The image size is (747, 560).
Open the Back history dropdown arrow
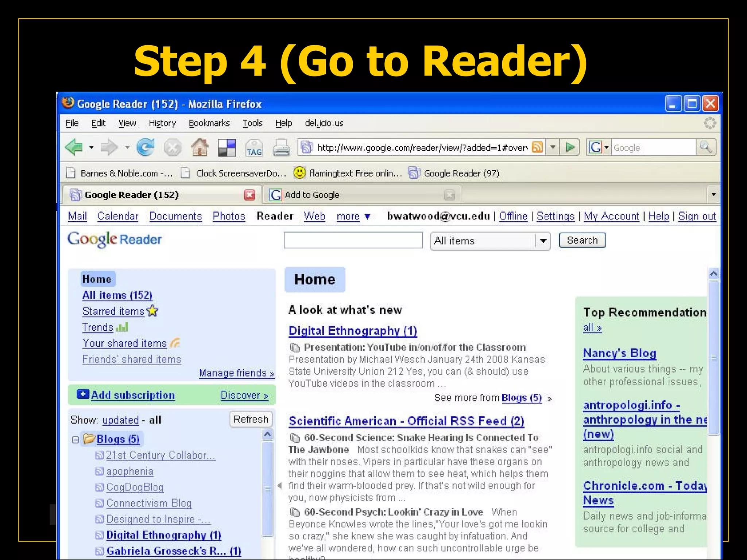pyautogui.click(x=91, y=148)
